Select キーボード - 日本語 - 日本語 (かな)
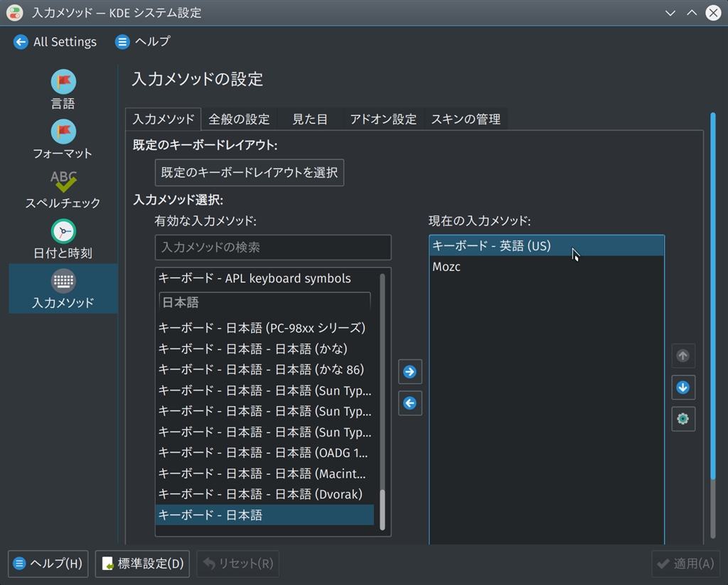 point(264,349)
